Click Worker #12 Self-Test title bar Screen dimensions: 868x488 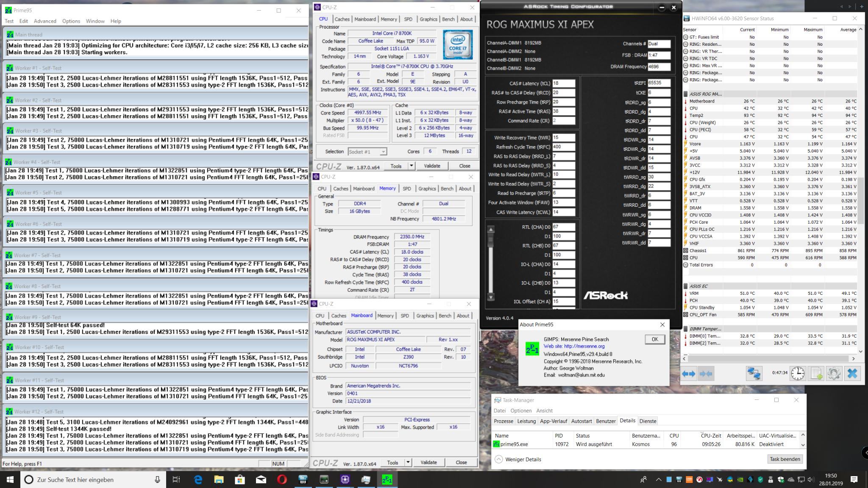coord(156,411)
